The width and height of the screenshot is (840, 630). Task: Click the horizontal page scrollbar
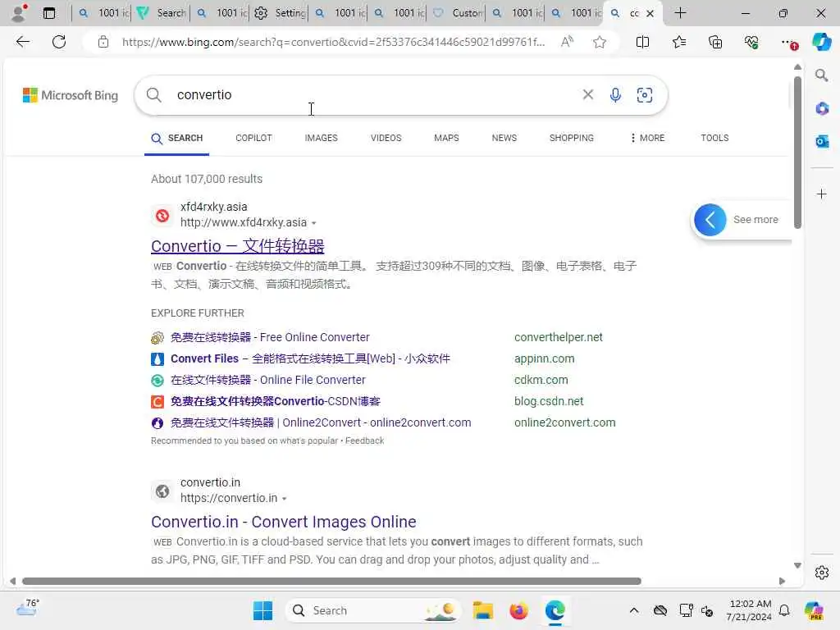331,582
